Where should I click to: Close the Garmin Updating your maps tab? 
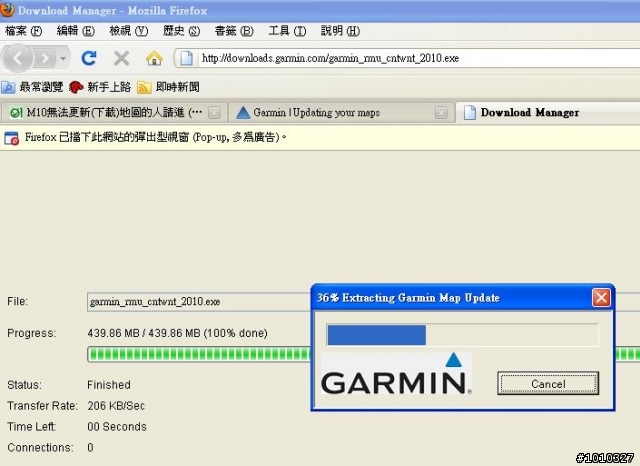click(x=441, y=113)
